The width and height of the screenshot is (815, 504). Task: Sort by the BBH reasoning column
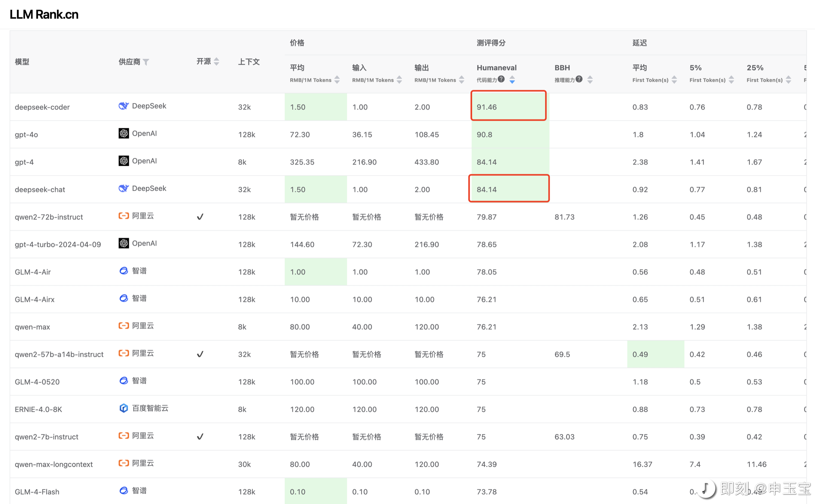pyautogui.click(x=590, y=80)
